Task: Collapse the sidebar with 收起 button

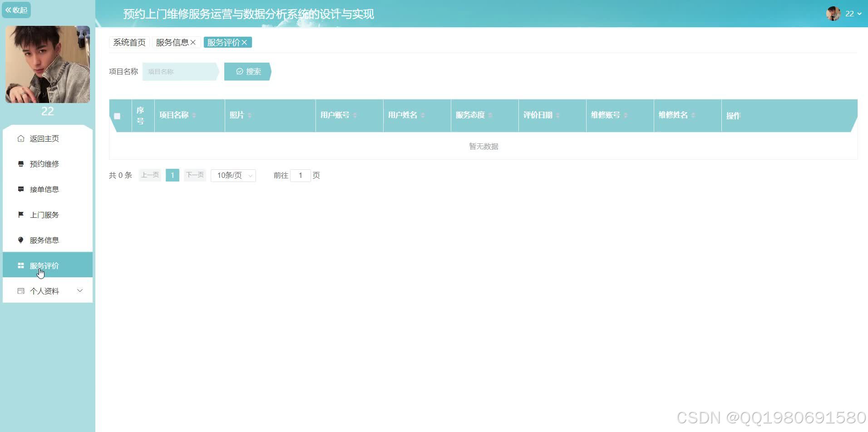Action: (16, 10)
